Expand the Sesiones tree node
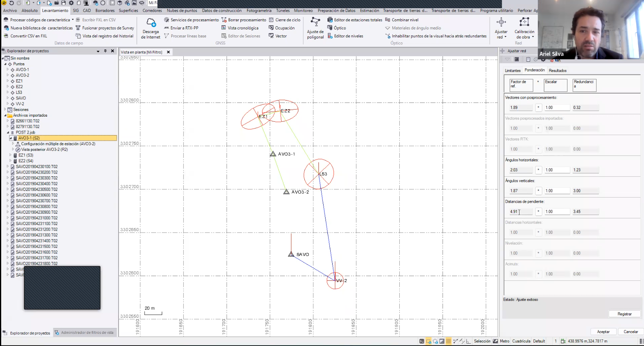This screenshot has width=644, height=346. pyautogui.click(x=5, y=110)
